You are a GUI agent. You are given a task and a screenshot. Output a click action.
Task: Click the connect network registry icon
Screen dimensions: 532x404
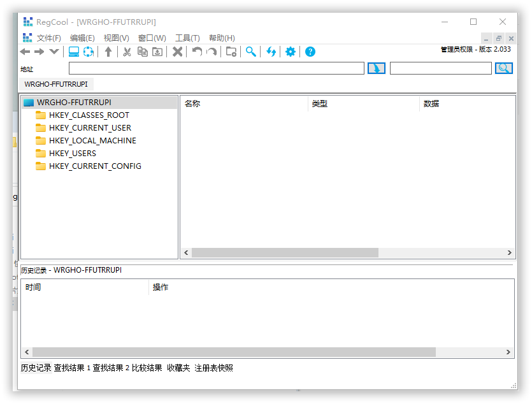click(89, 52)
